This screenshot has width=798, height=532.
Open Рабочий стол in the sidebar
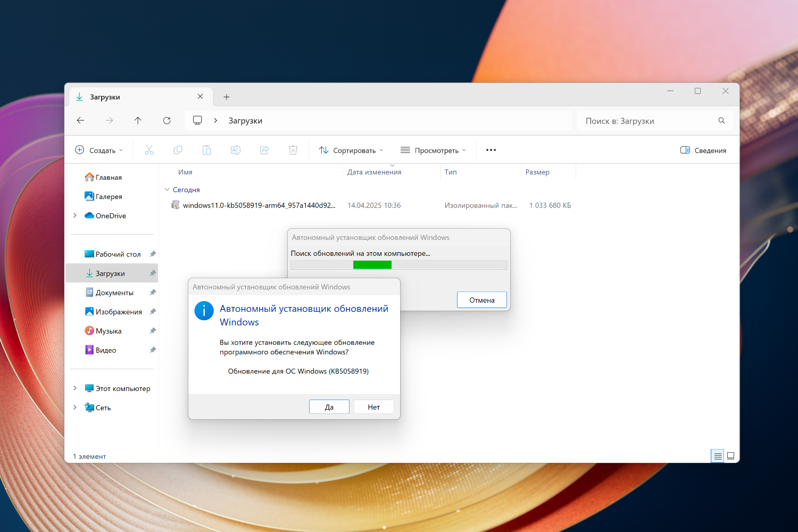tap(113, 254)
